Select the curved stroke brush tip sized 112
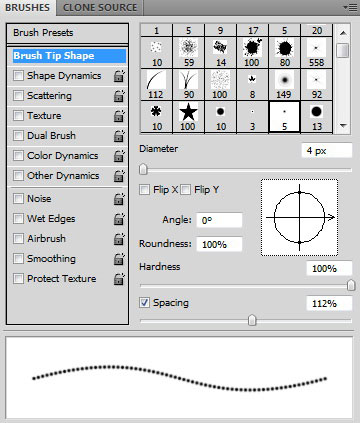 (156, 85)
